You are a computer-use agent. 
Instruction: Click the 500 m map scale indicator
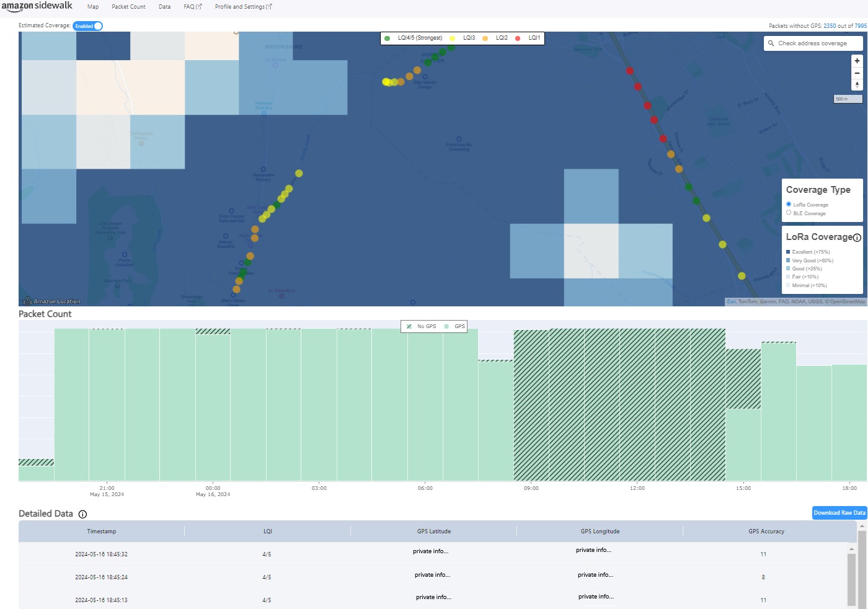pos(848,99)
